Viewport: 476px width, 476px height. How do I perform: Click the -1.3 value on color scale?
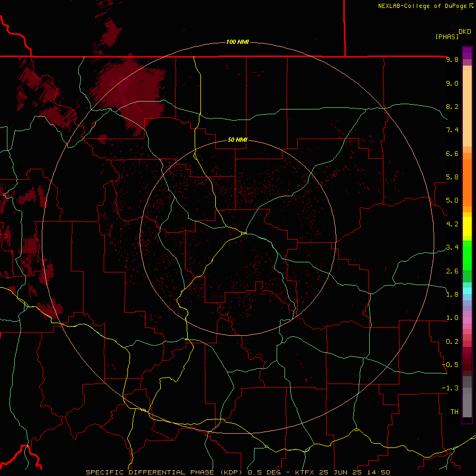point(450,388)
